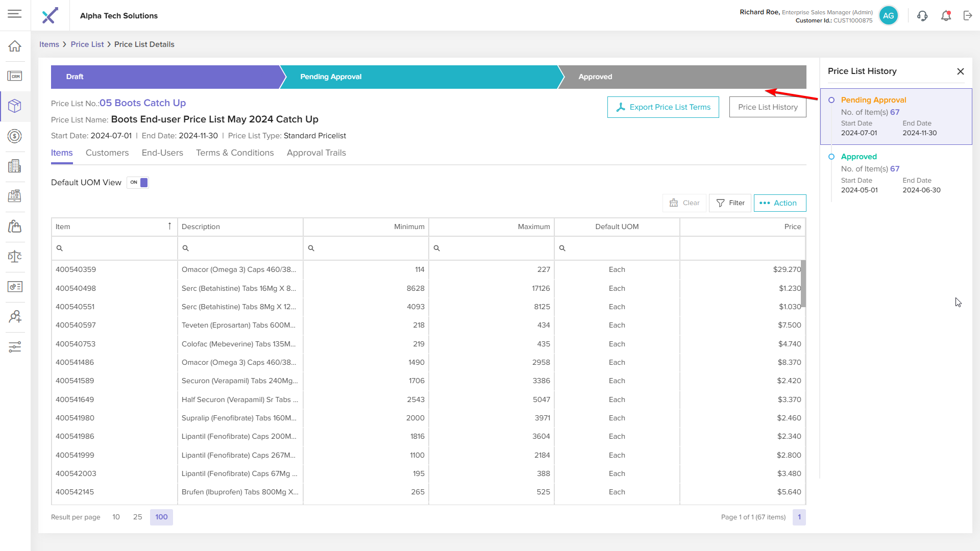The width and height of the screenshot is (980, 551).
Task: Click the logout icon in header
Action: coord(968,16)
